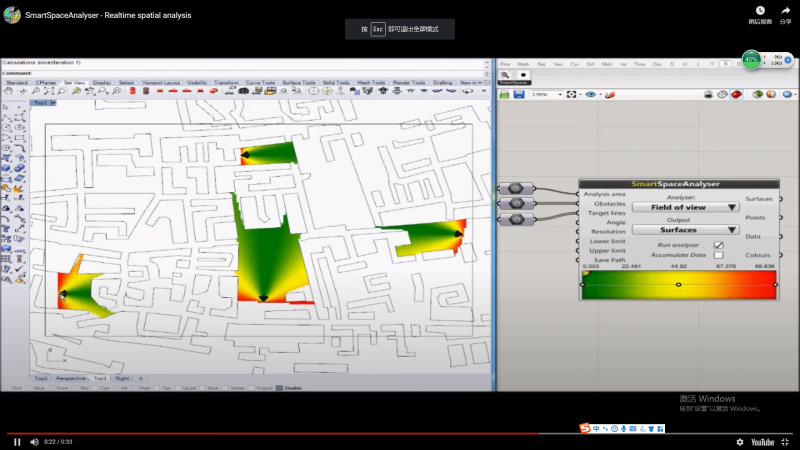Open a Grasshopper file with green folder icon

point(504,94)
